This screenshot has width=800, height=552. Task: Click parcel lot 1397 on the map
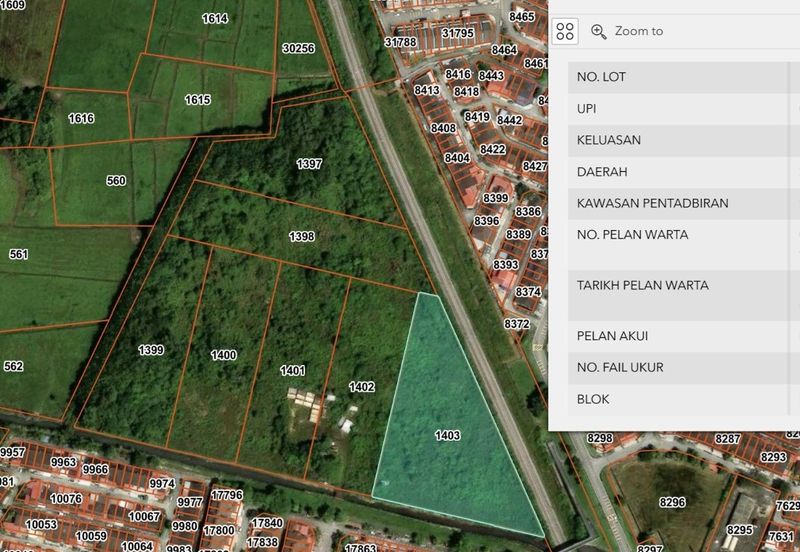310,163
